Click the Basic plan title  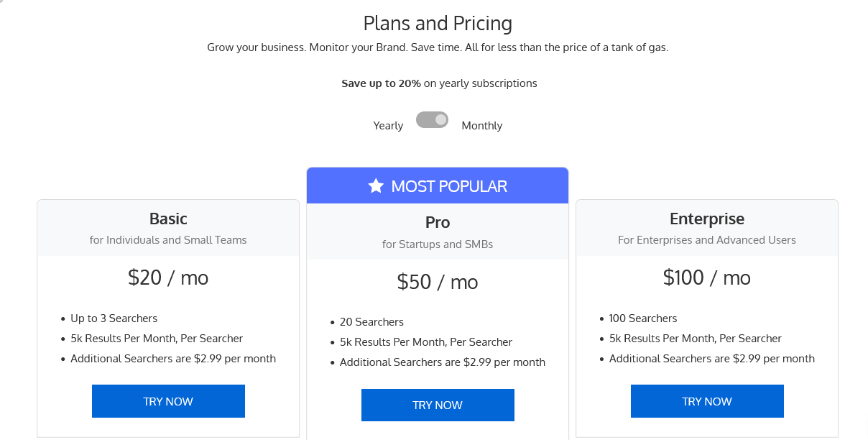168,218
